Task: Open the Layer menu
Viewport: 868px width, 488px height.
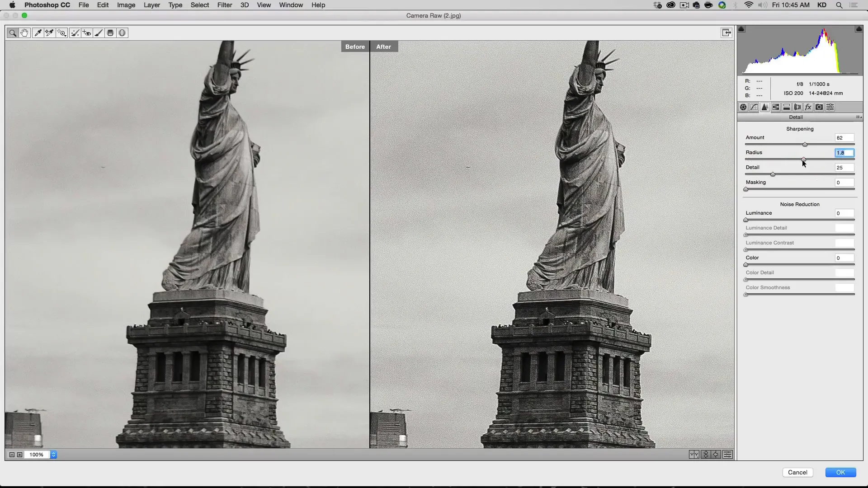Action: (152, 5)
